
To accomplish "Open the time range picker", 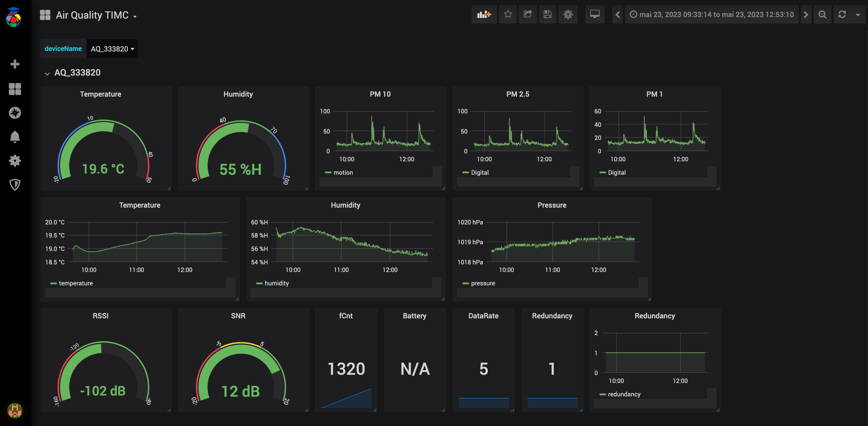I will pos(712,14).
